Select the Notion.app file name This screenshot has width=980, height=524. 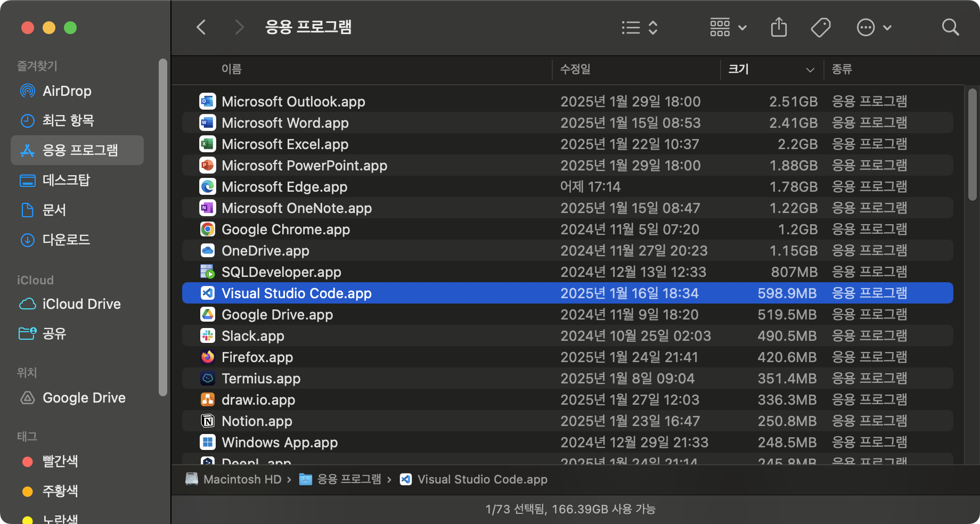pyautogui.click(x=257, y=421)
